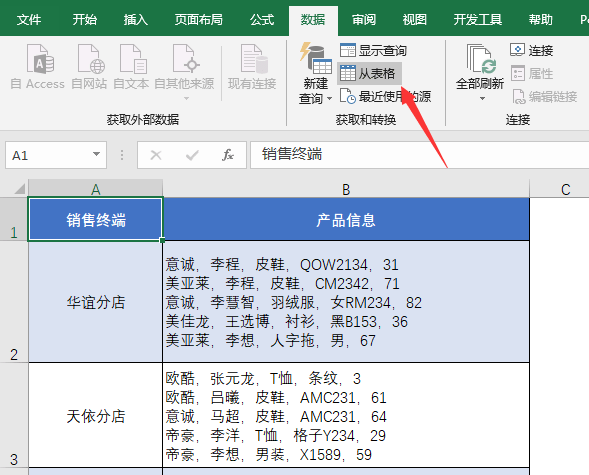589x475 pixels.
Task: Click the formula bar input field
Action: pyautogui.click(x=419, y=155)
